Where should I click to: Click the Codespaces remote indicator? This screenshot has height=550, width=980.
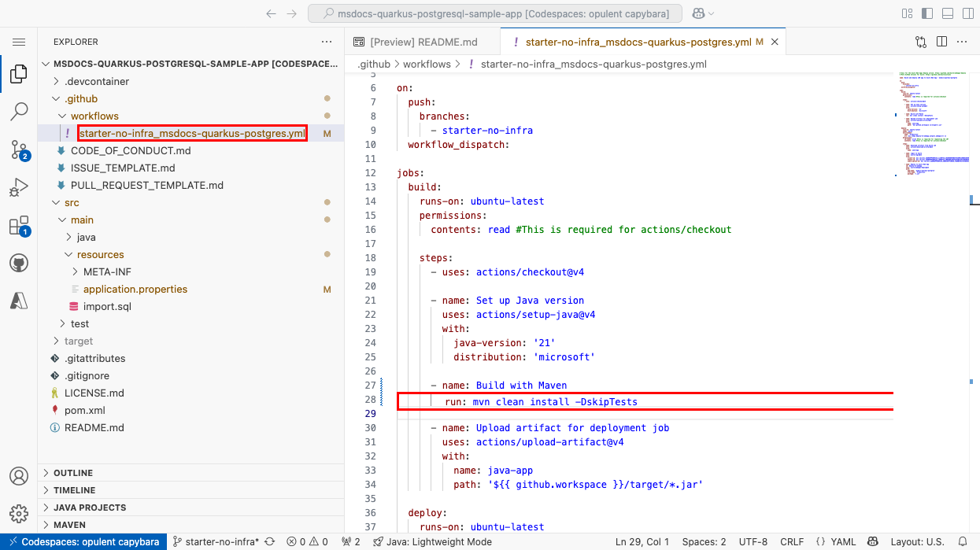coord(83,541)
